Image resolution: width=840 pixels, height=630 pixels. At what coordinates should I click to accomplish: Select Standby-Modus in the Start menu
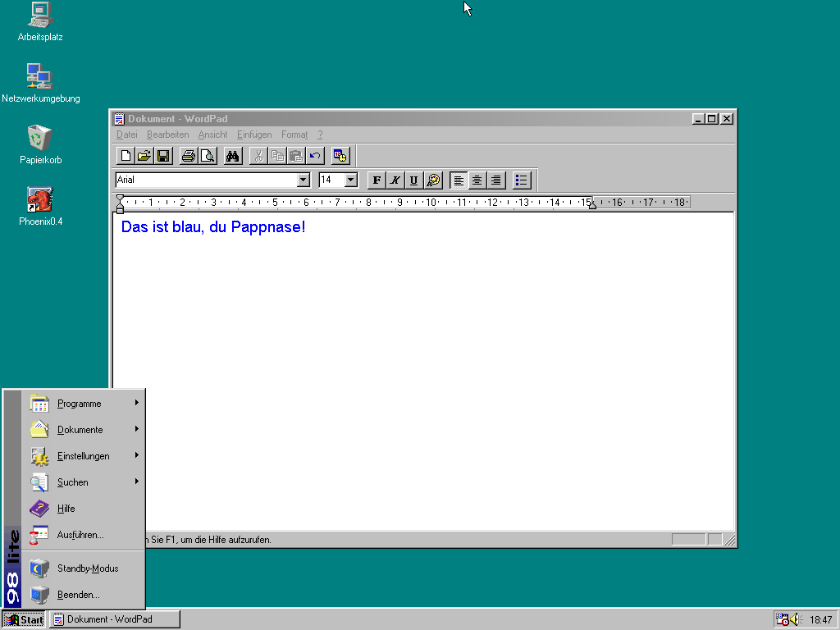pos(83,568)
